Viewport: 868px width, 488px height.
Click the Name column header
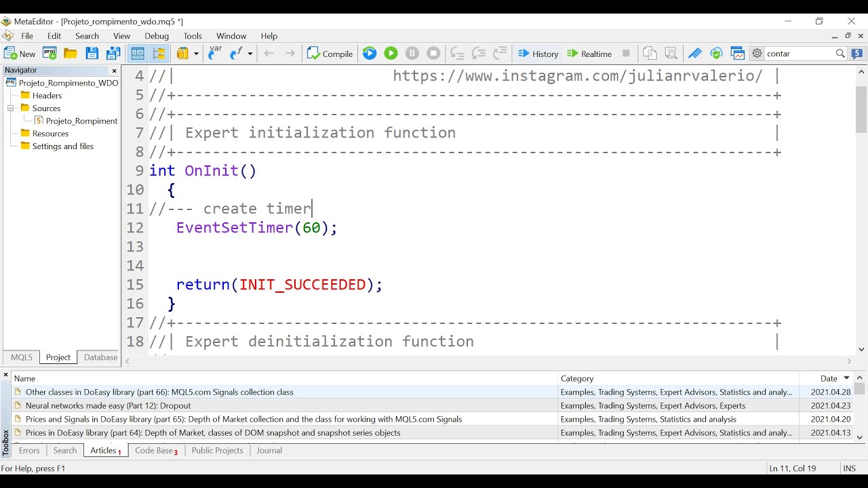(x=285, y=378)
